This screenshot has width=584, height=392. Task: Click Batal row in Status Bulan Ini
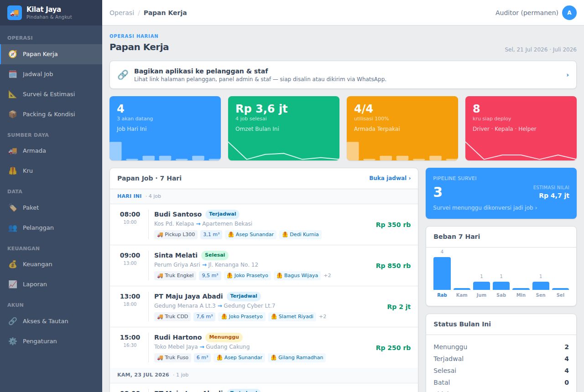pos(501,382)
